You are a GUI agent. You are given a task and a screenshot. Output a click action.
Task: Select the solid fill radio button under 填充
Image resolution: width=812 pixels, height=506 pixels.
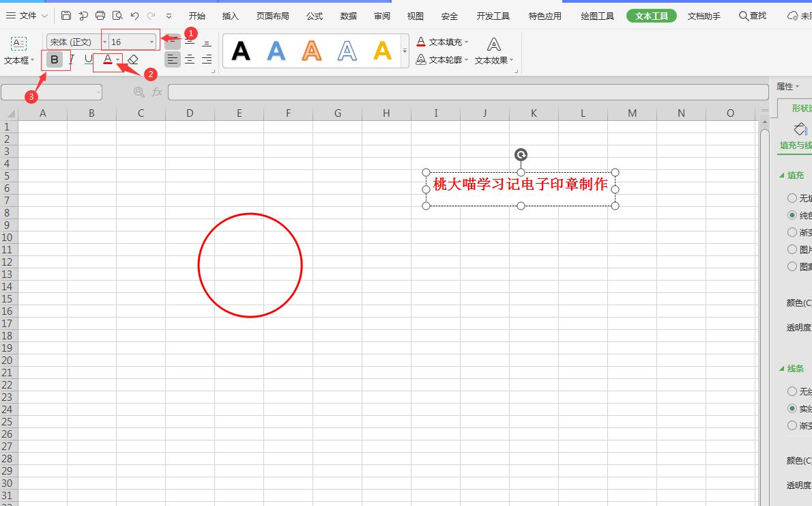pyautogui.click(x=792, y=215)
